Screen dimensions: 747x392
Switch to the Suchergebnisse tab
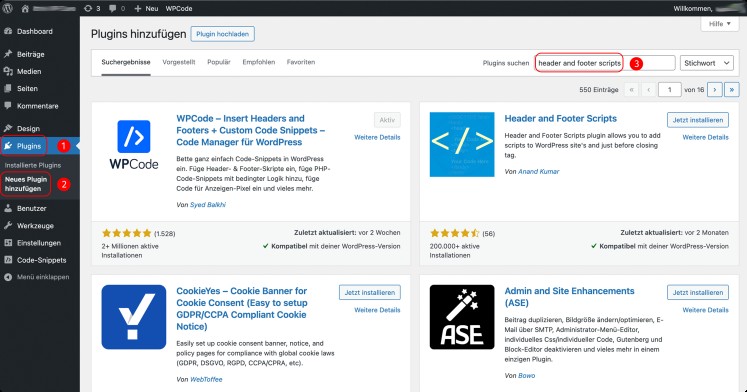[x=126, y=62]
